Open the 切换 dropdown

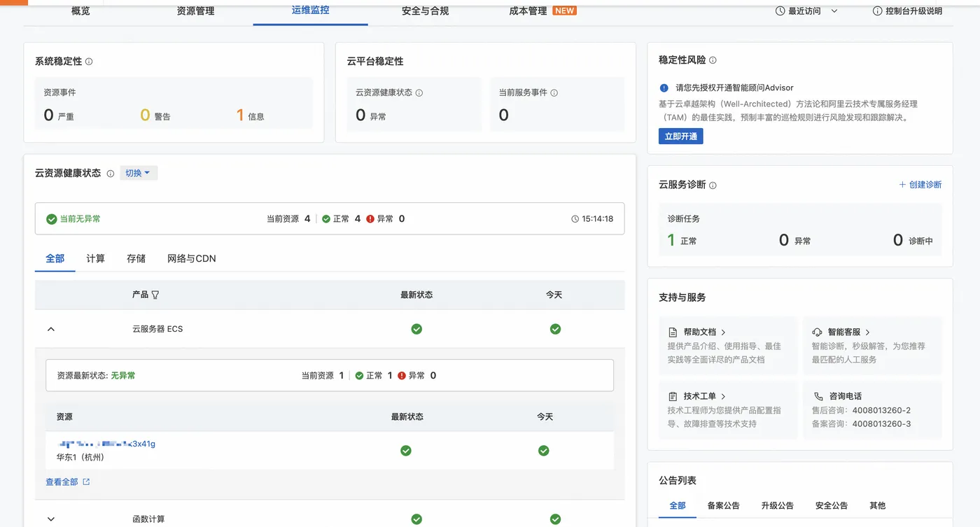(x=138, y=173)
